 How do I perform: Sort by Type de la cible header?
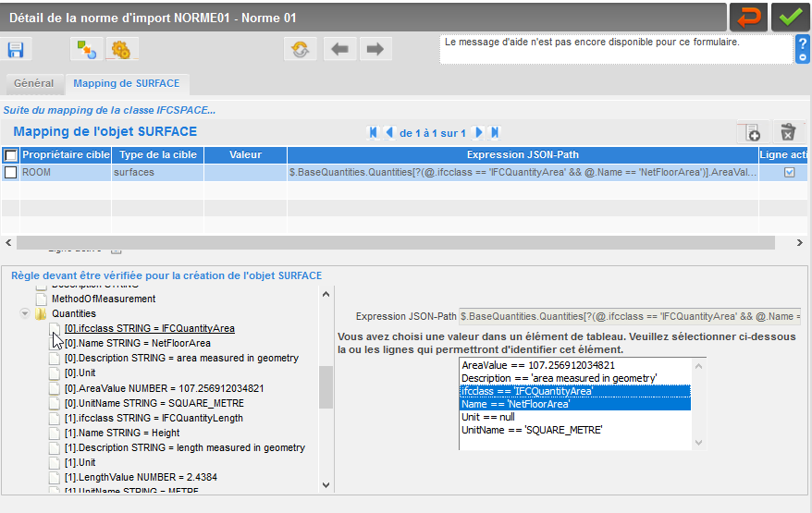158,154
